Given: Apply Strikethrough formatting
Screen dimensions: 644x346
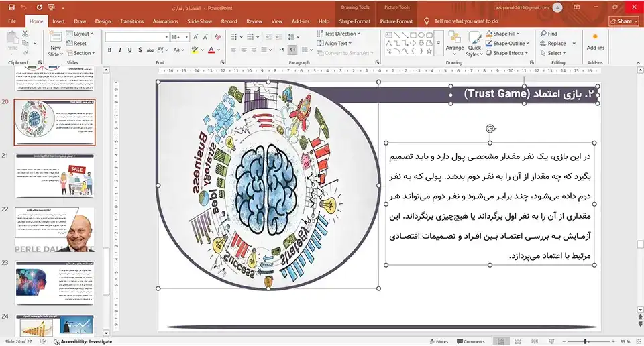Looking at the screenshot, I should [x=150, y=50].
